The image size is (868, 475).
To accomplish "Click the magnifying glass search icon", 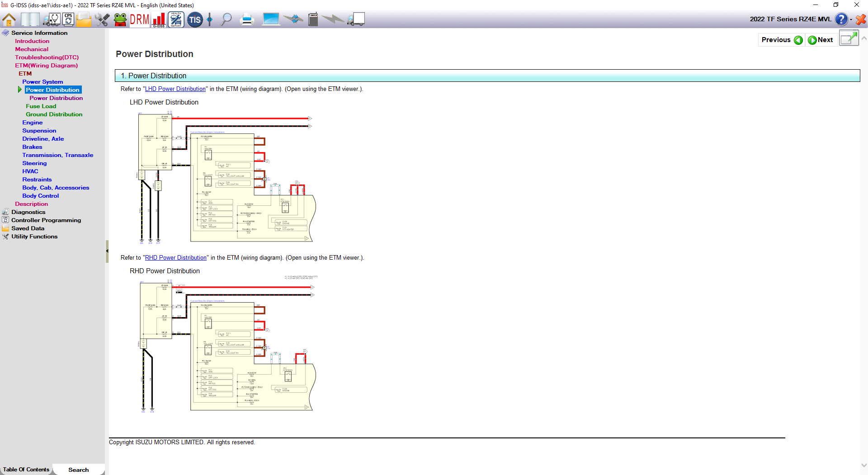I will coord(226,19).
